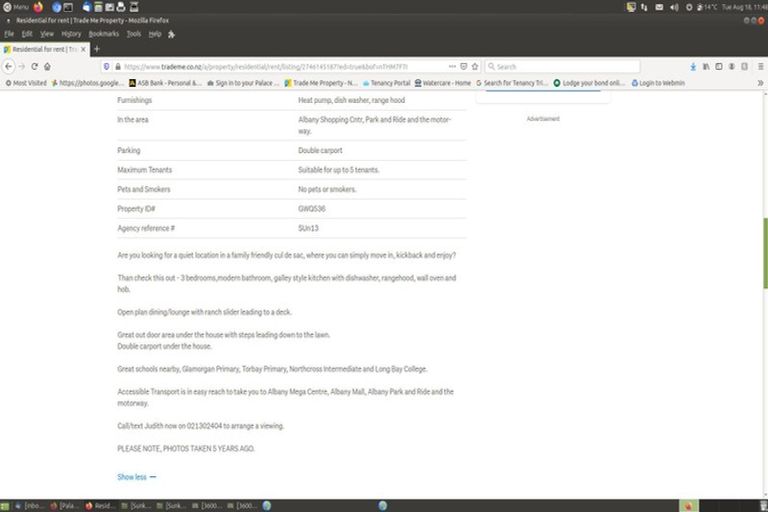Go to the Firefox Home page icon
This screenshot has width=768, height=512.
coord(47,66)
